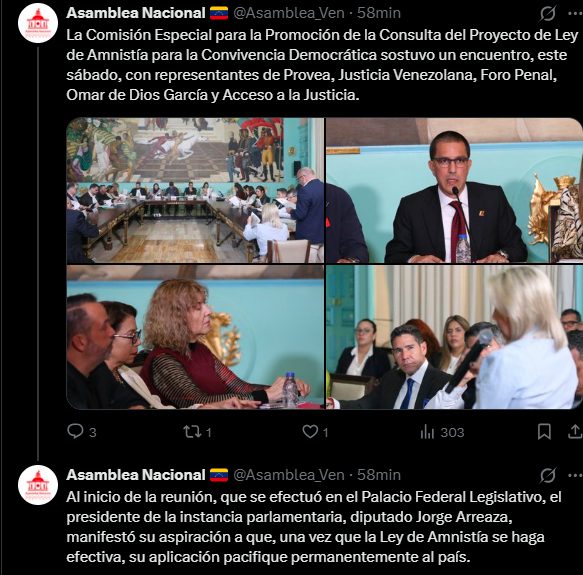This screenshot has width=583, height=575.
Task: Open the @Asamblea_Ven handle in second tweet
Action: (289, 475)
